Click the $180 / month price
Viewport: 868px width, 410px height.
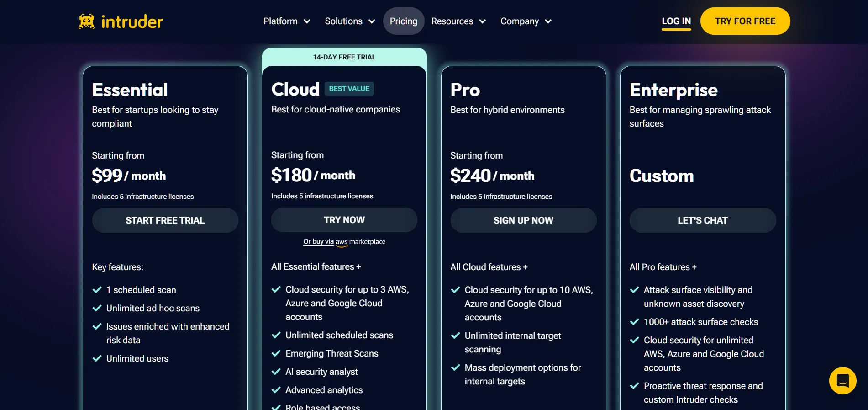[313, 175]
